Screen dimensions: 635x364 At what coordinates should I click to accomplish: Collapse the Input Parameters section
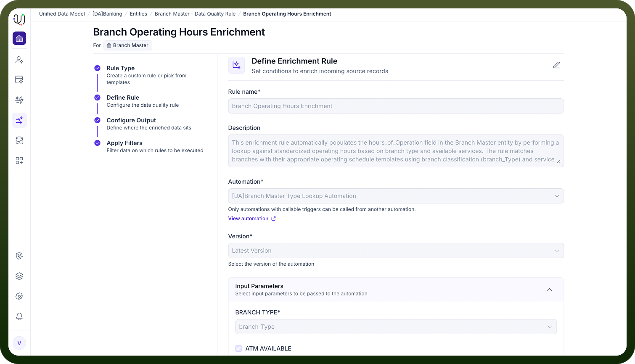[549, 290]
